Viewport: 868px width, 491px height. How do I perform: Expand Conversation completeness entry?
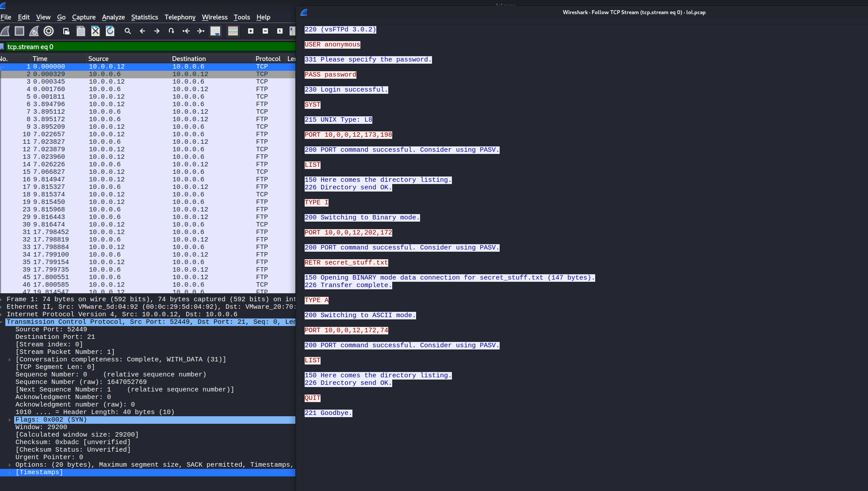pos(9,360)
